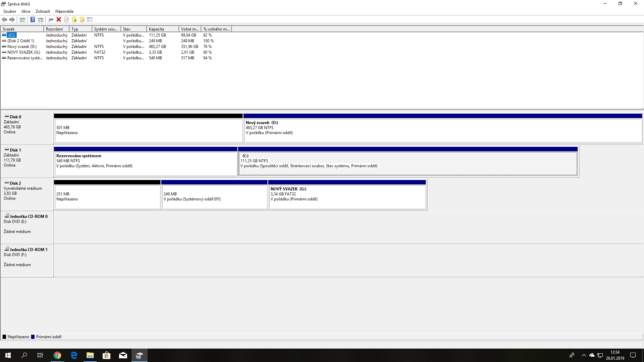Click the red Delete X toolbar icon
This screenshot has width=644, height=362.
pyautogui.click(x=59, y=19)
